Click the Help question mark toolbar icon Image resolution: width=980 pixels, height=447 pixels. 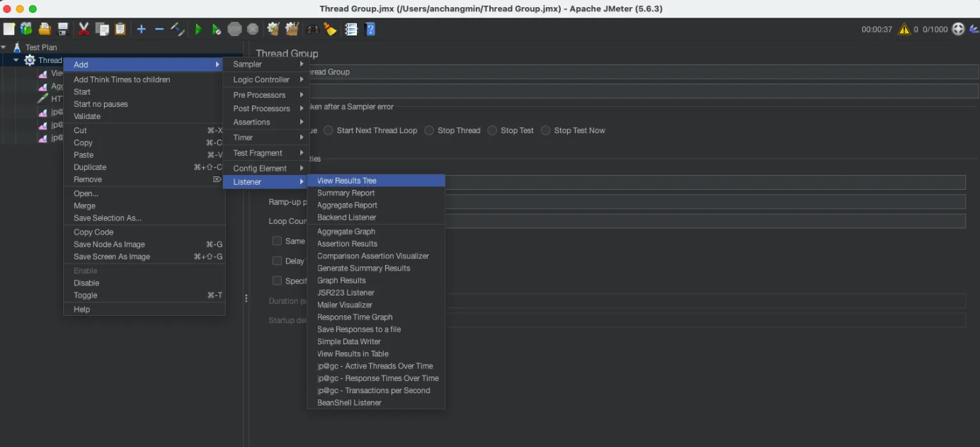[x=370, y=29]
